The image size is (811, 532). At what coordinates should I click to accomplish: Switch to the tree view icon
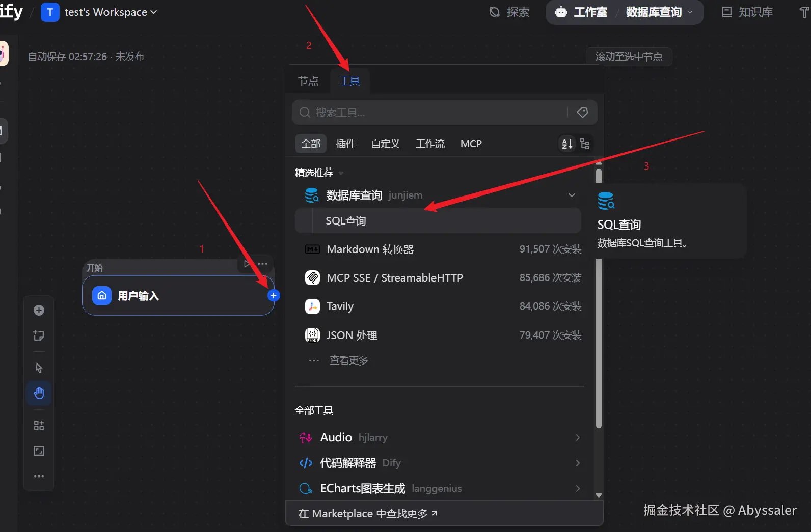tap(585, 144)
